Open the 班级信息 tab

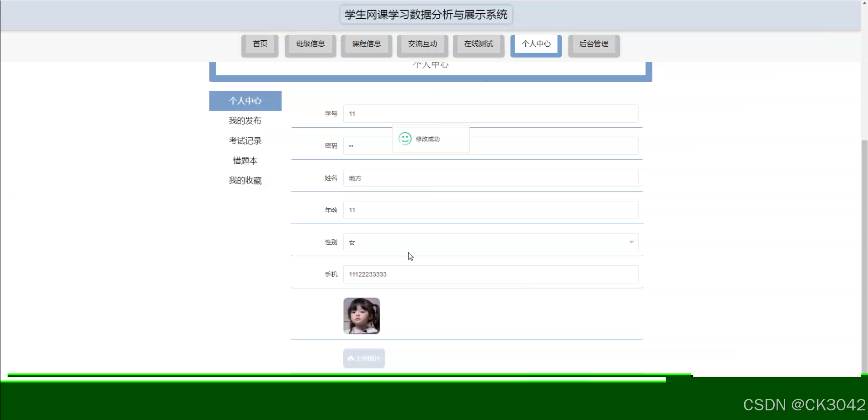(310, 44)
